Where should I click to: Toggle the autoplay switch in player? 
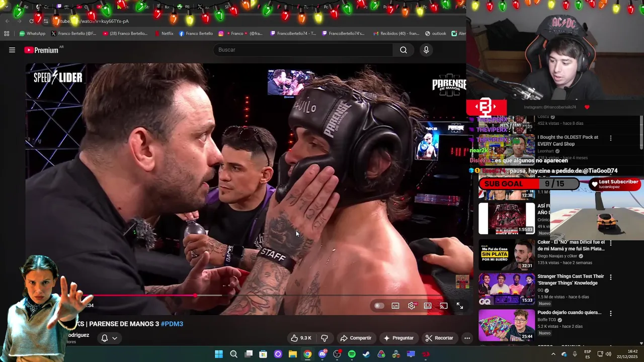(x=379, y=306)
